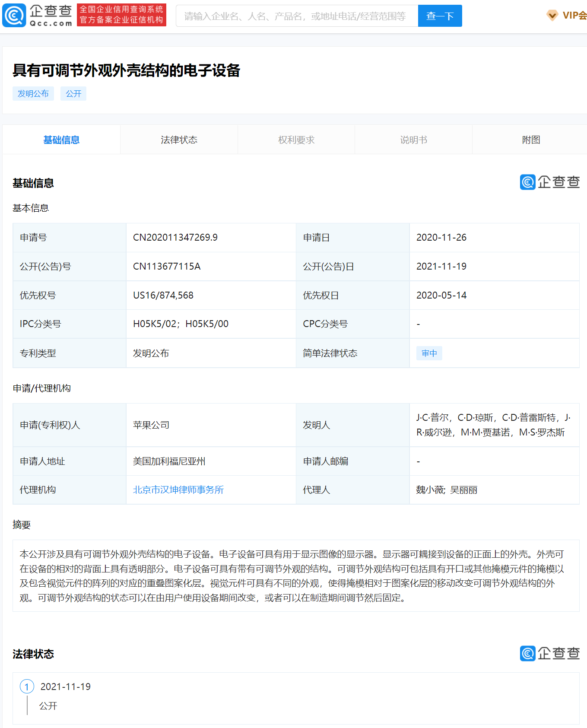Click the 专利类型 value 发明公布
The height and width of the screenshot is (728, 587).
[x=151, y=353]
